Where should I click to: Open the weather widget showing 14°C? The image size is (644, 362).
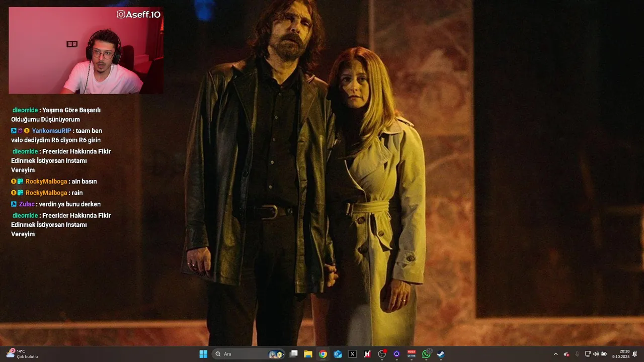click(x=22, y=354)
